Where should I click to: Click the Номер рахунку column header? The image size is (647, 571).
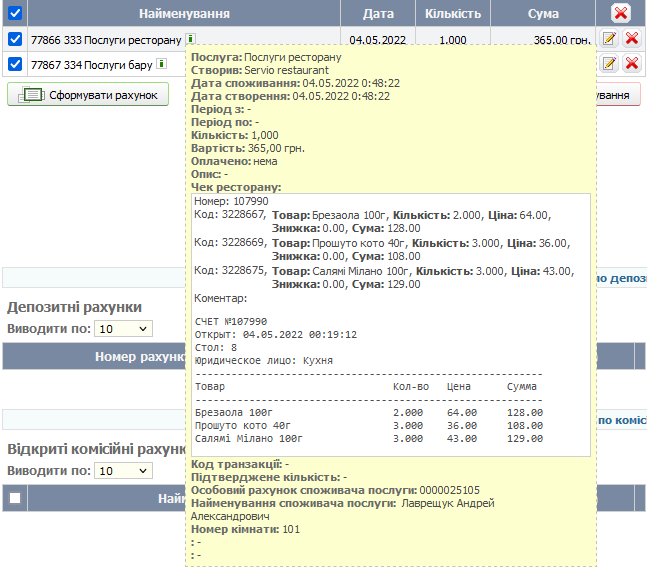(x=140, y=356)
